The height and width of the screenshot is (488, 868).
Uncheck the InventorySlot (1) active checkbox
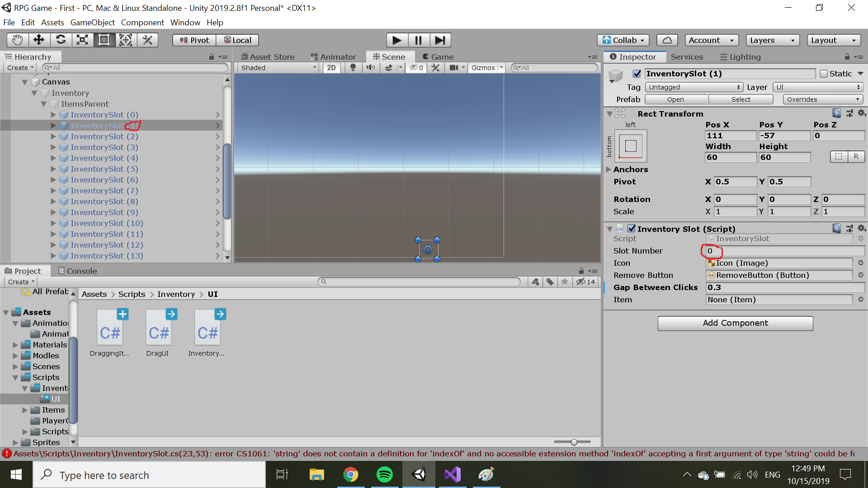tap(637, 74)
